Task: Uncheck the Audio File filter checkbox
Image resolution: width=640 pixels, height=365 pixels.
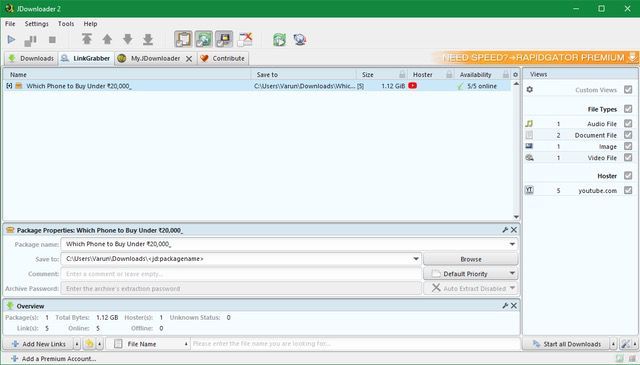Action: [x=628, y=123]
